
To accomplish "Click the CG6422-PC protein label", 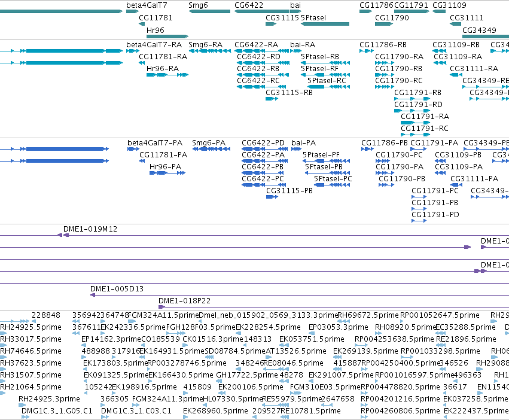I will tap(263, 179).
